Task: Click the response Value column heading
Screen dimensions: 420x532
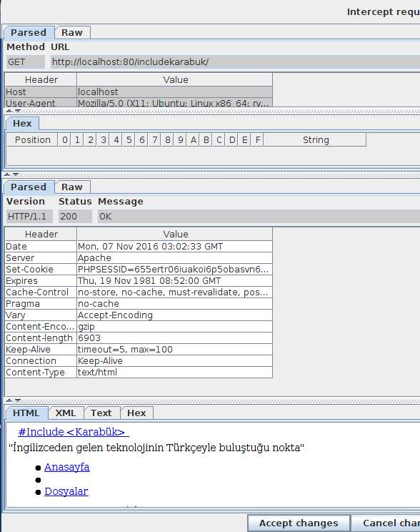Action: [175, 234]
